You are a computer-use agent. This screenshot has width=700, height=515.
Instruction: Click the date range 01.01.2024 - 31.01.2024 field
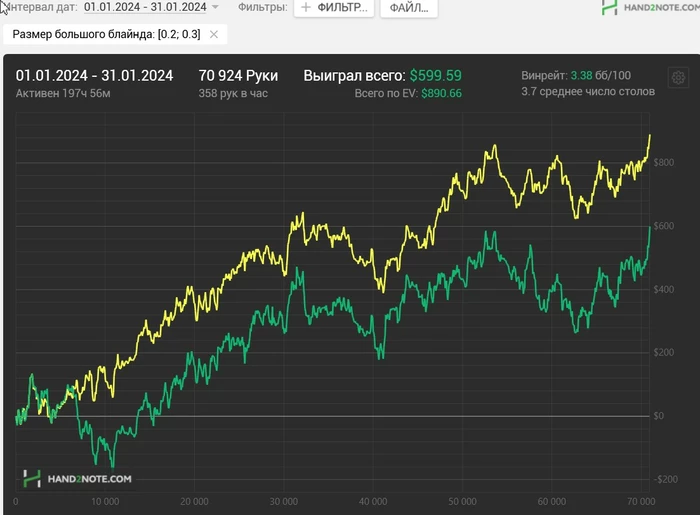(145, 7)
